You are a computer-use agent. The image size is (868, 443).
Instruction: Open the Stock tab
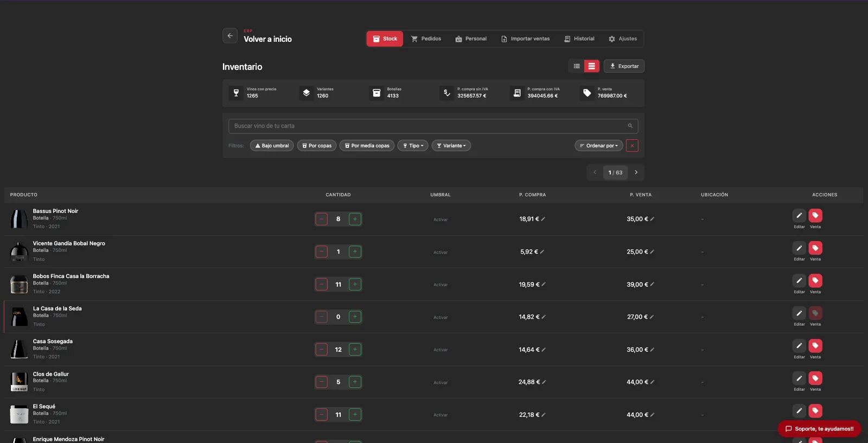point(385,39)
